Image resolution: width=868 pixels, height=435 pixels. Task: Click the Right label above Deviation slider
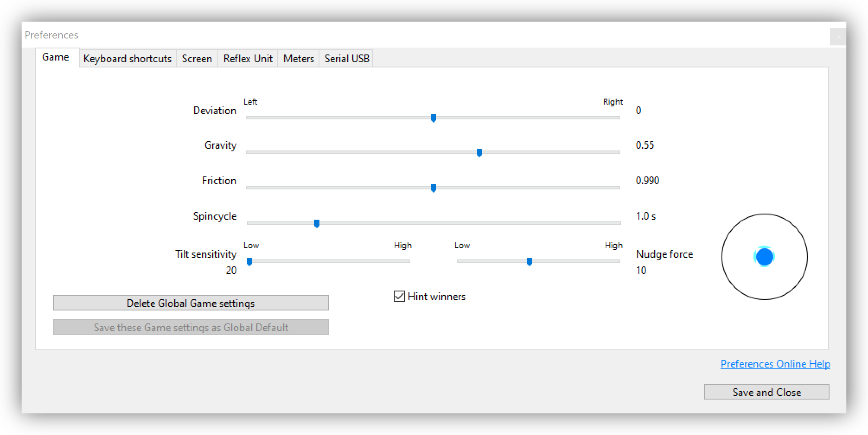[x=613, y=102]
